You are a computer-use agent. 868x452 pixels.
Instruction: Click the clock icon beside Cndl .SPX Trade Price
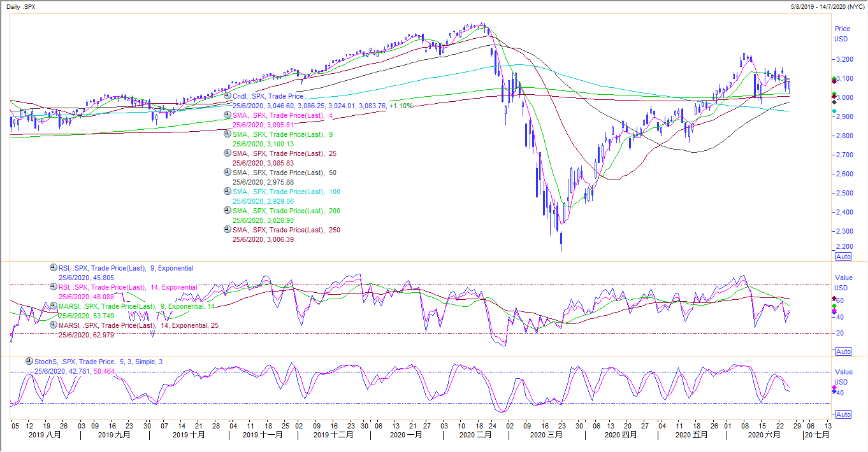coord(228,95)
